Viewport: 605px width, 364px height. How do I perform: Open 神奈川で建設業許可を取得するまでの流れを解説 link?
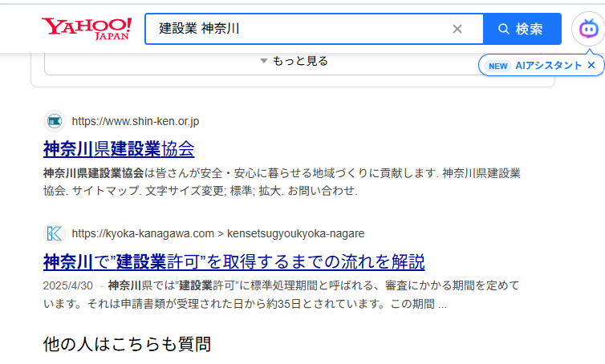point(233,261)
